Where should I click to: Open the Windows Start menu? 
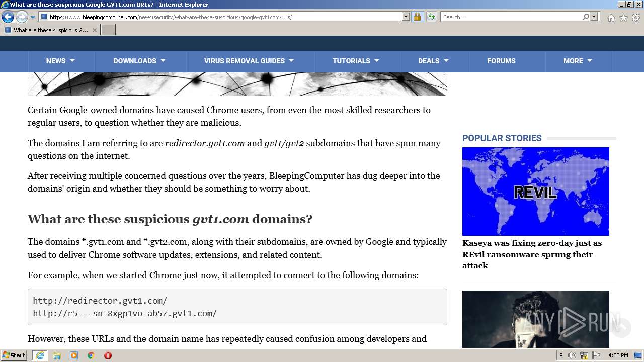(x=14, y=355)
